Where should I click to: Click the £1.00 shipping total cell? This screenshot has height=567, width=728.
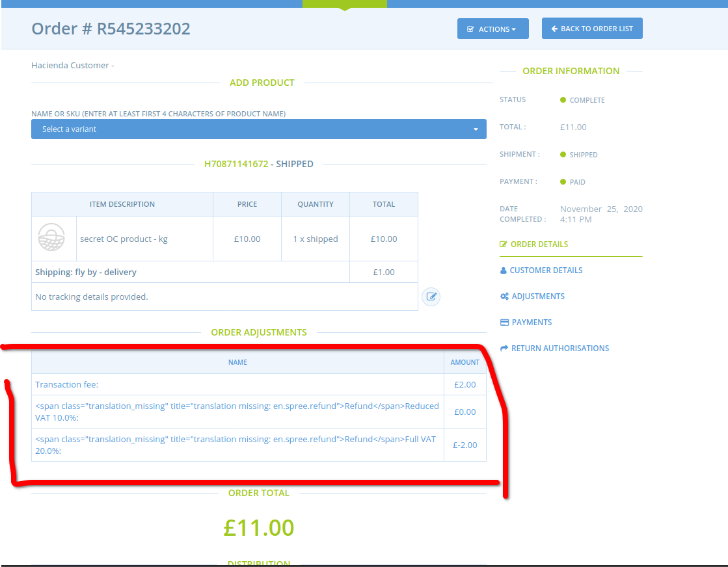[383, 272]
